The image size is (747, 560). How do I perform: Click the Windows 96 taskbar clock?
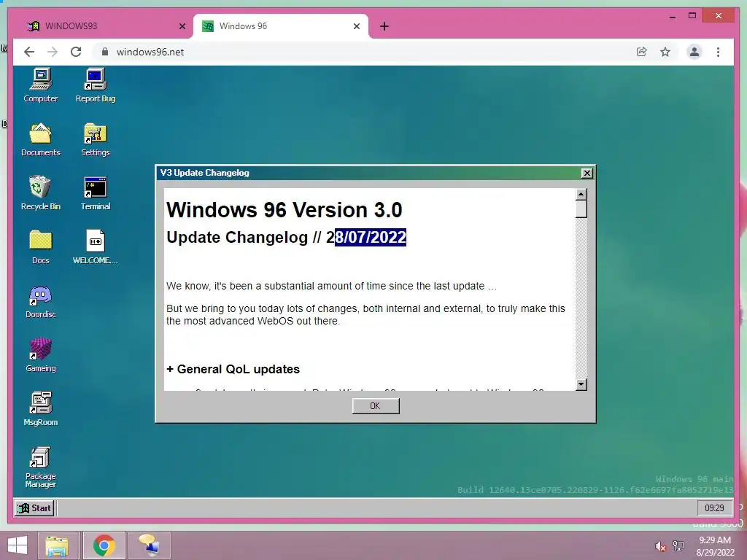click(714, 508)
